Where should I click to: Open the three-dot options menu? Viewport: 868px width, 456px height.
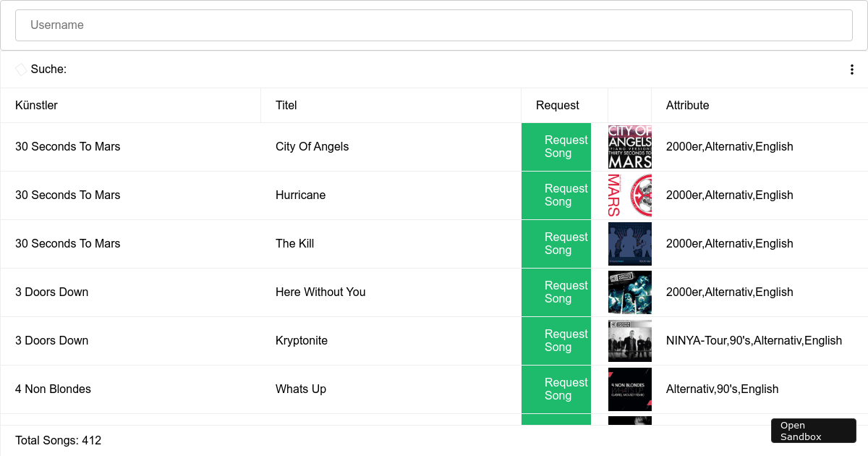tap(852, 69)
